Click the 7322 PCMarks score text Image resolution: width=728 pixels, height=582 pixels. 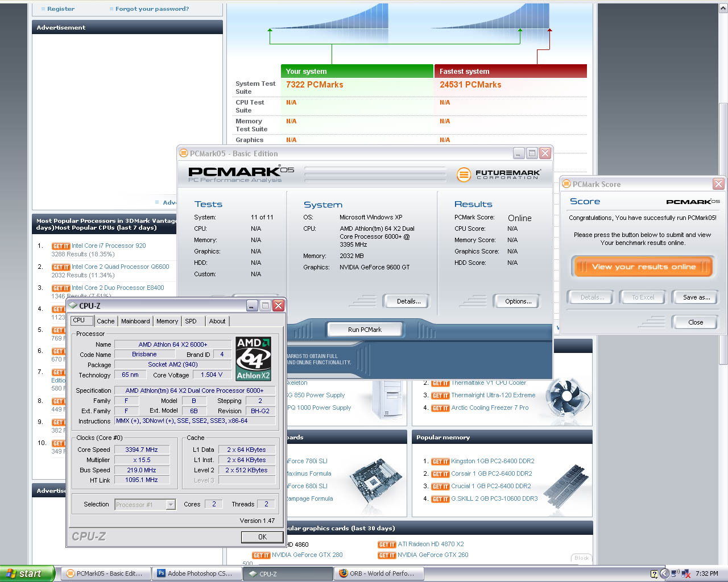[315, 85]
